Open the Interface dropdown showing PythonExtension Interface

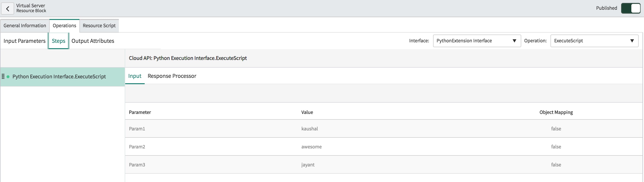pos(477,41)
